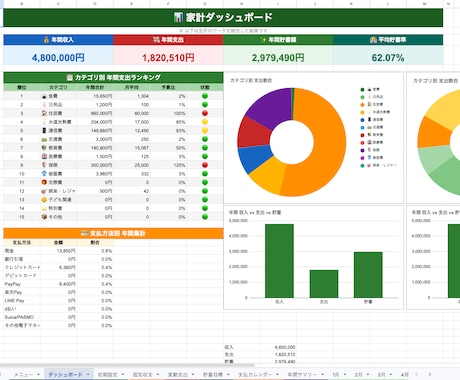Open the 初期設定 sheet tab dropdown arrow
Viewport: 460px width, 380px height.
(x=123, y=375)
